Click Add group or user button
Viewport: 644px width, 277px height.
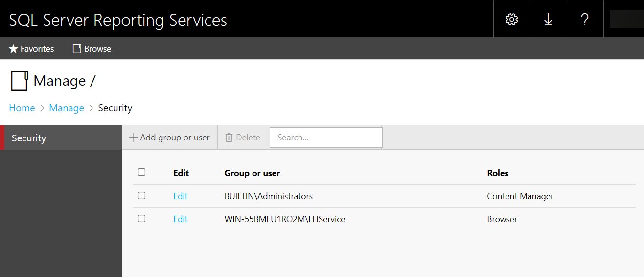(x=169, y=138)
